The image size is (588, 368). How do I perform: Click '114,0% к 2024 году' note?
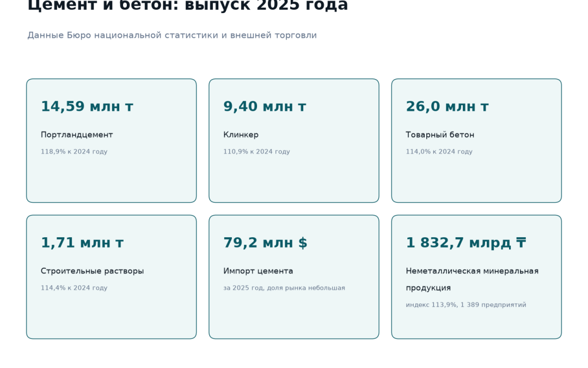point(439,152)
